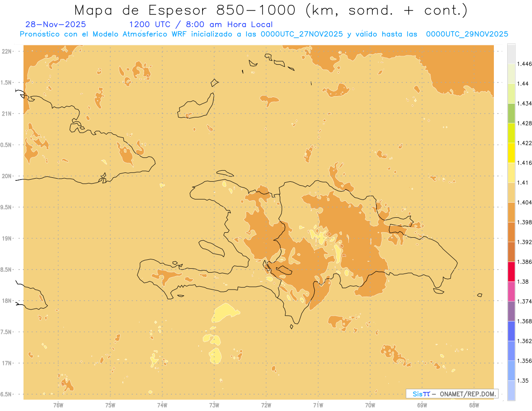Image resolution: width=532 pixels, height=411 pixels.
Task: Click the "73W" longitude label
Action: click(x=214, y=405)
